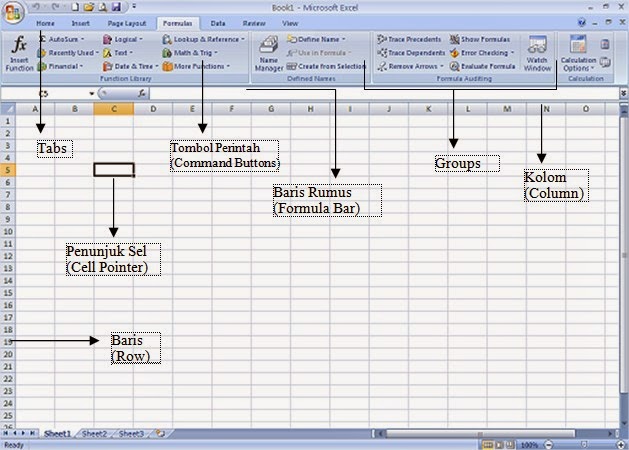The height and width of the screenshot is (450, 629).
Task: Select the Sheet3 worksheet tab
Action: tap(131, 434)
